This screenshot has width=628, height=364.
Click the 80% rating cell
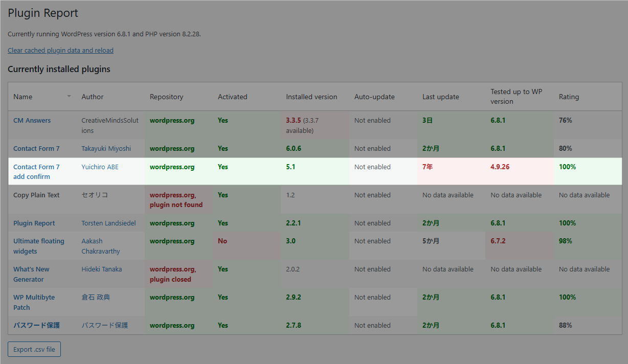588,149
